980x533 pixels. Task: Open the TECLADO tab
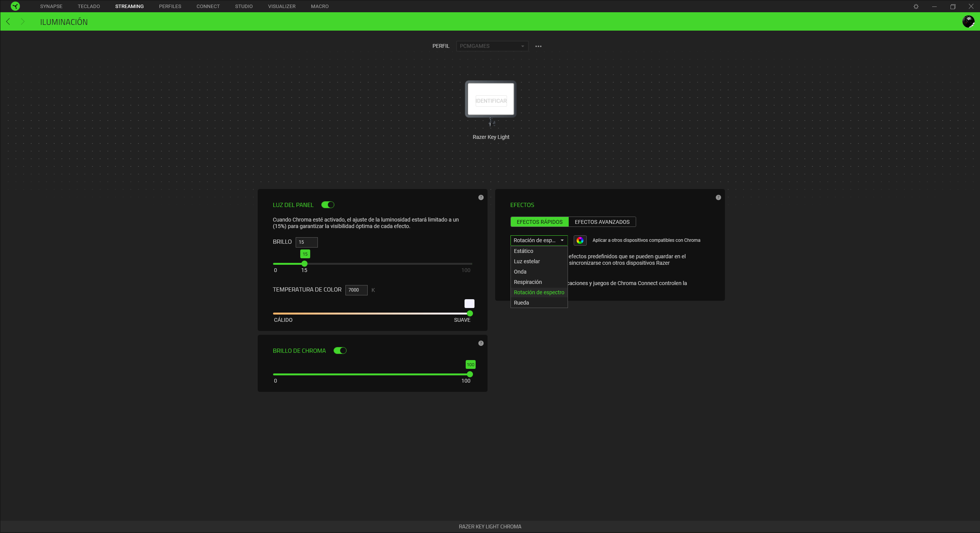coord(89,6)
